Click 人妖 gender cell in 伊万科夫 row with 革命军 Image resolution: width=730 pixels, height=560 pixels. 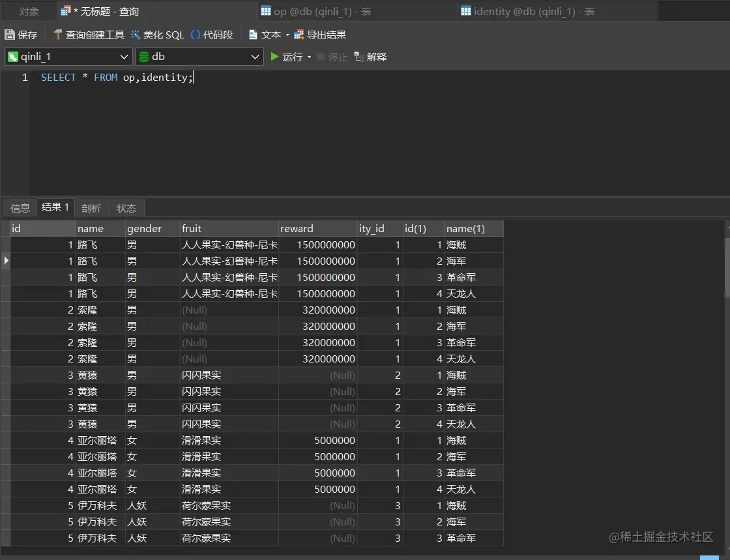[153, 538]
